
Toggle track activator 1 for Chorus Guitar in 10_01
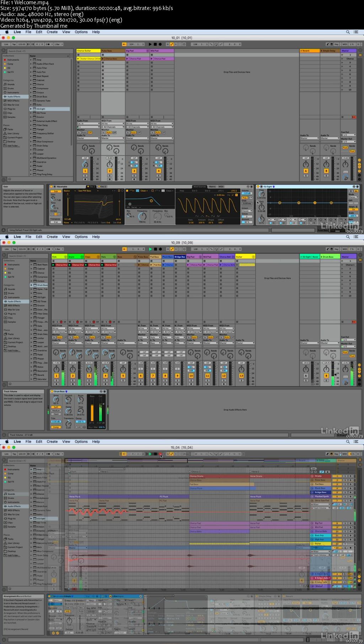tap(85, 171)
